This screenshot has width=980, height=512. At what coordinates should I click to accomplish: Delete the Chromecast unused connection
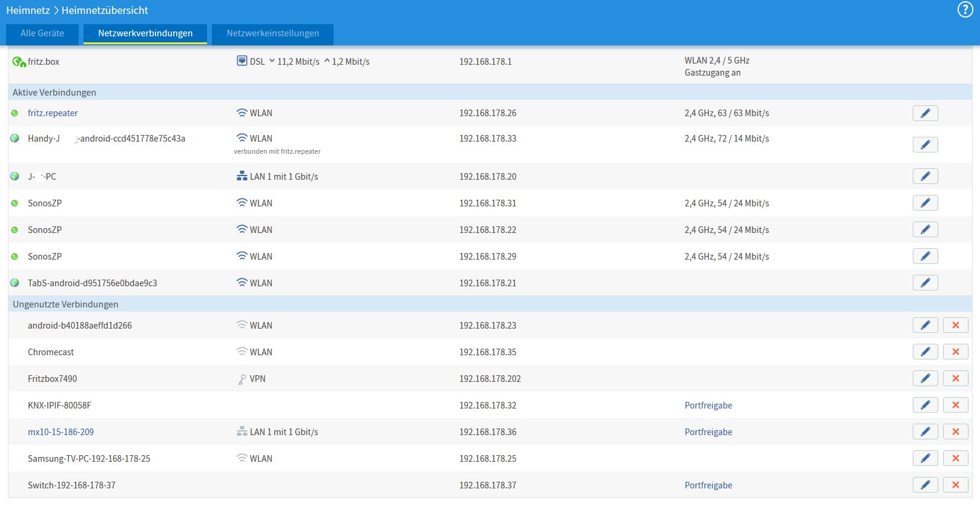click(955, 352)
